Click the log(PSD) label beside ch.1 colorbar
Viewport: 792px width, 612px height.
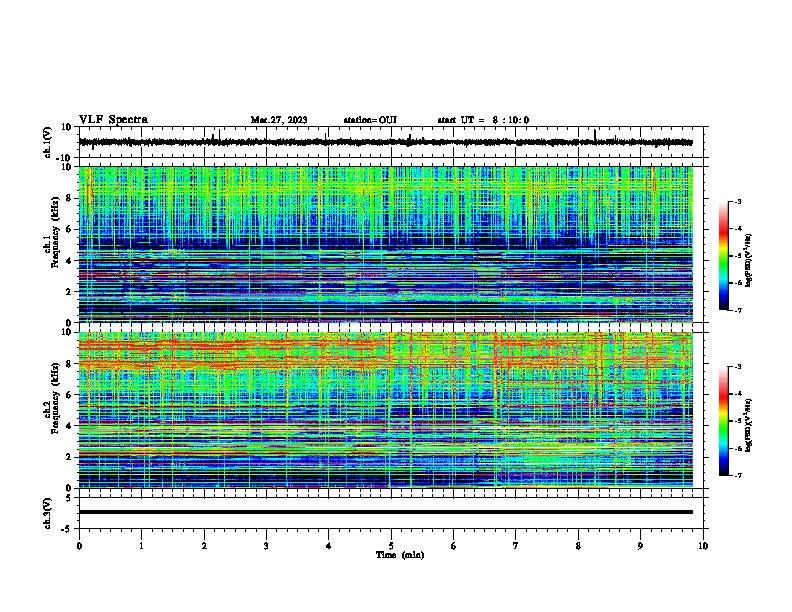coord(749,261)
